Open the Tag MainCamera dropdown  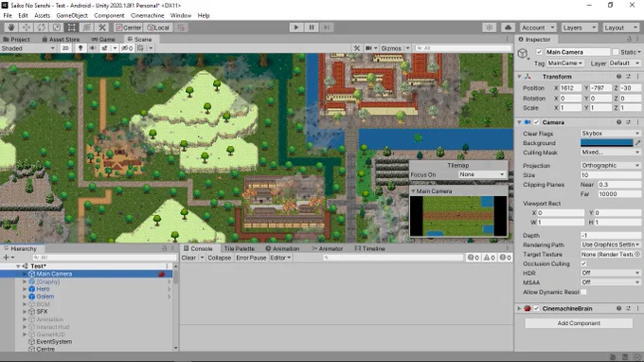coord(565,63)
